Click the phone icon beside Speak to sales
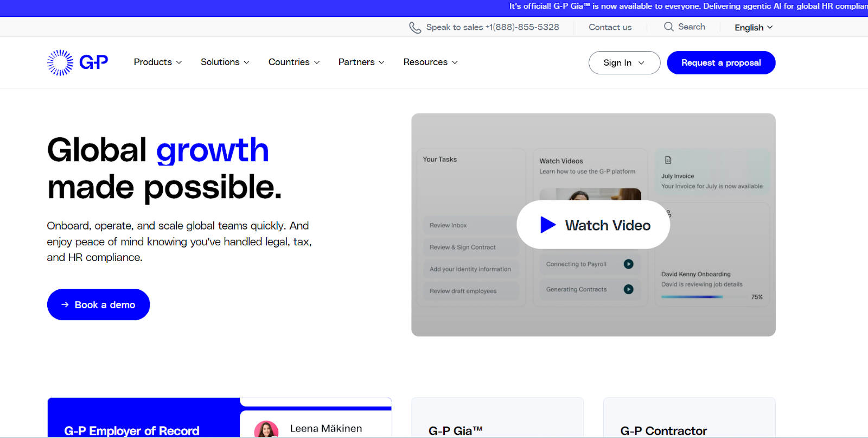 pos(415,28)
